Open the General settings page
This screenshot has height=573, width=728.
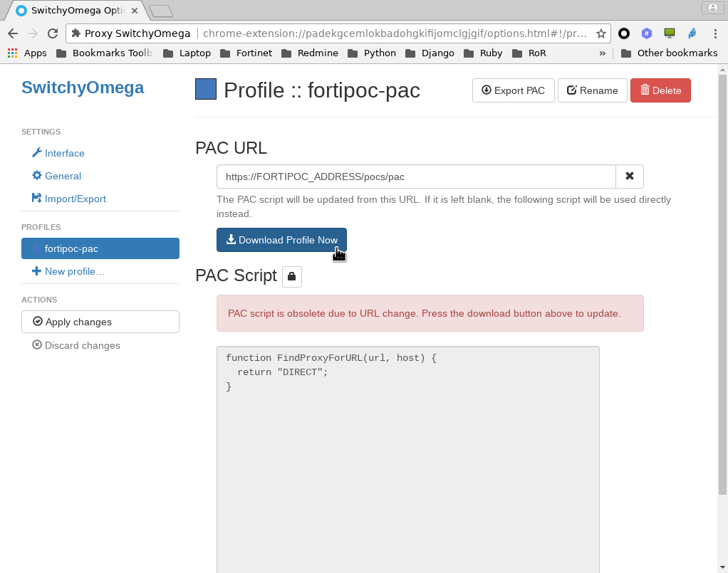[x=57, y=176]
